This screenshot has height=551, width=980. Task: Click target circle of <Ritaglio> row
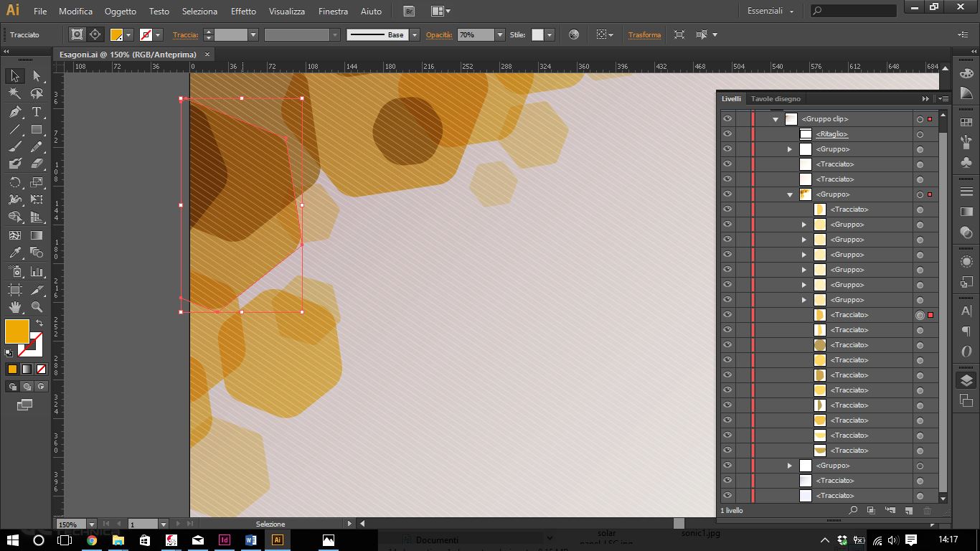920,134
